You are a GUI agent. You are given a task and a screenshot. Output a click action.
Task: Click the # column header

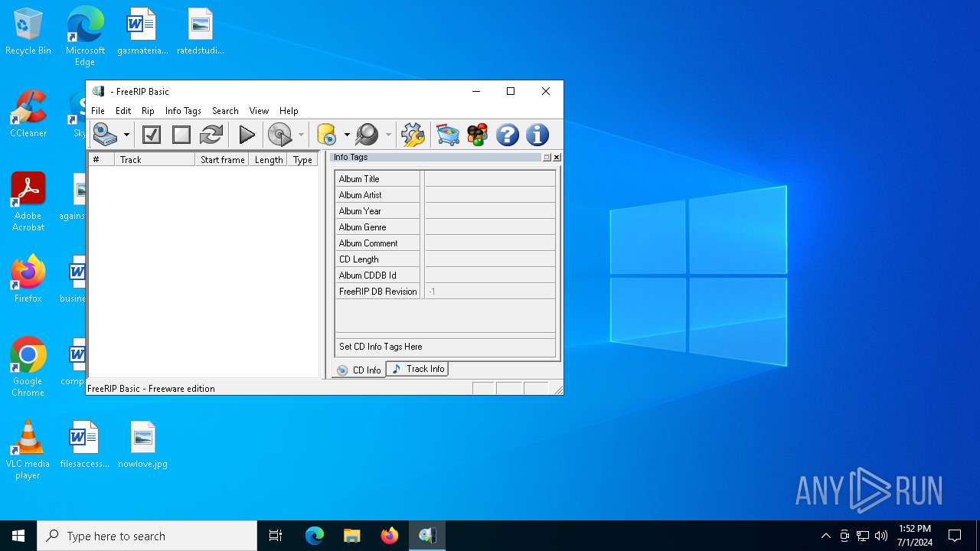[101, 160]
